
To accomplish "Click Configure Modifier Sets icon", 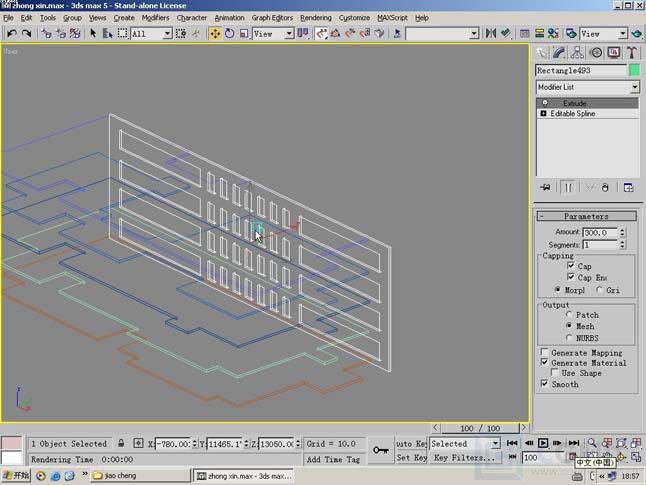I will (x=628, y=187).
